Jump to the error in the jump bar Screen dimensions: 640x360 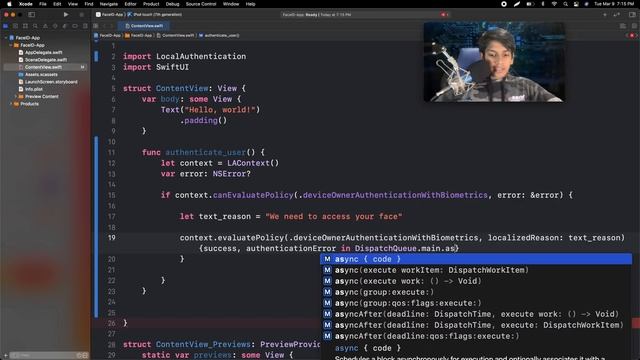click(x=632, y=36)
